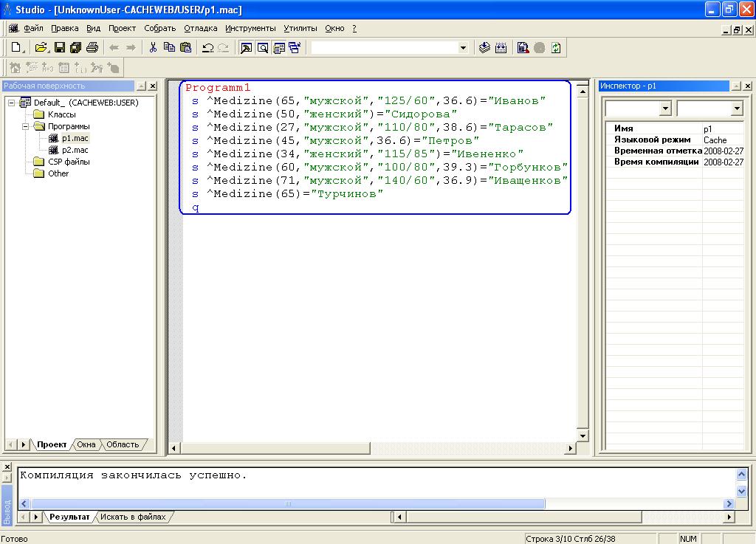Create a new document with the New icon
This screenshot has width=756, height=544.
tap(17, 48)
